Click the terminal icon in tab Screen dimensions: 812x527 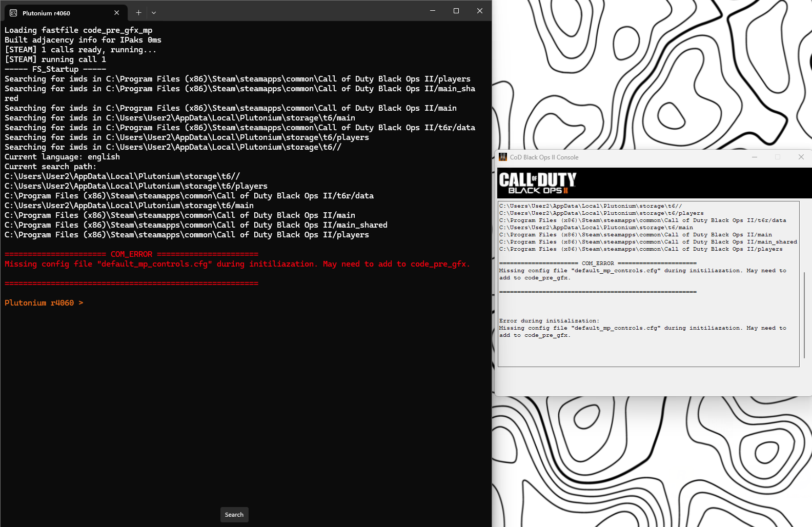[x=13, y=13]
